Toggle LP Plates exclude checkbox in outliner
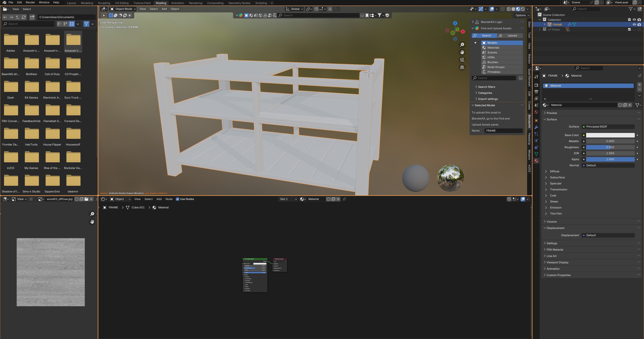This screenshot has height=339, width=644. click(629, 30)
